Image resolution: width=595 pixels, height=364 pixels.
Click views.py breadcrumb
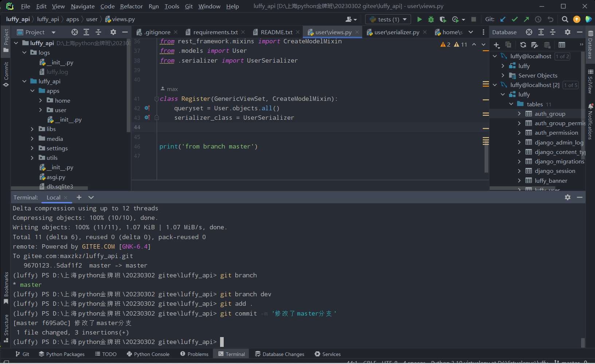(x=120, y=19)
